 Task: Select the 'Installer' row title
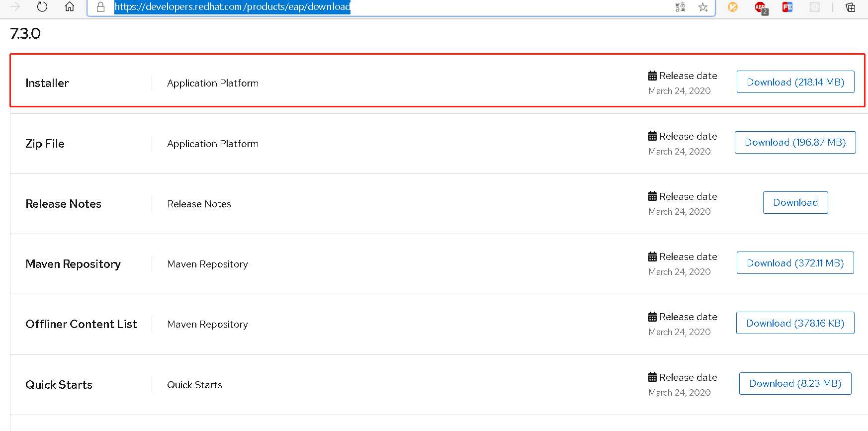47,83
